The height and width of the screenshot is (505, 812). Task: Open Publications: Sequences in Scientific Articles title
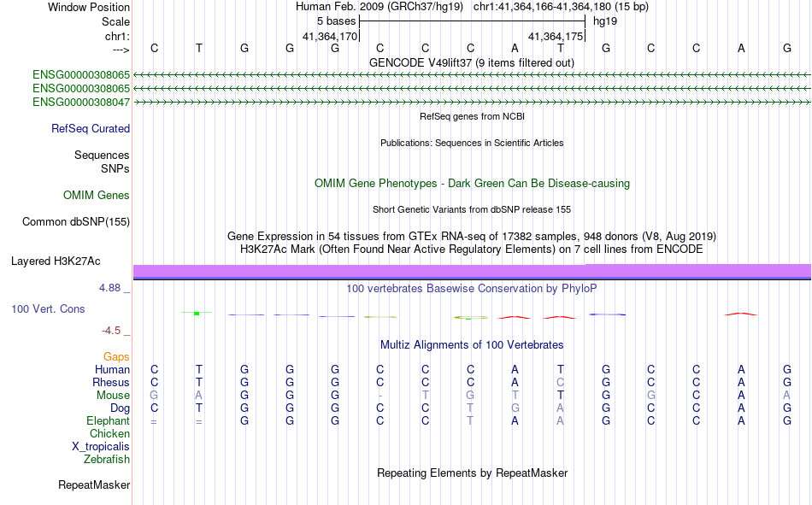click(x=472, y=143)
